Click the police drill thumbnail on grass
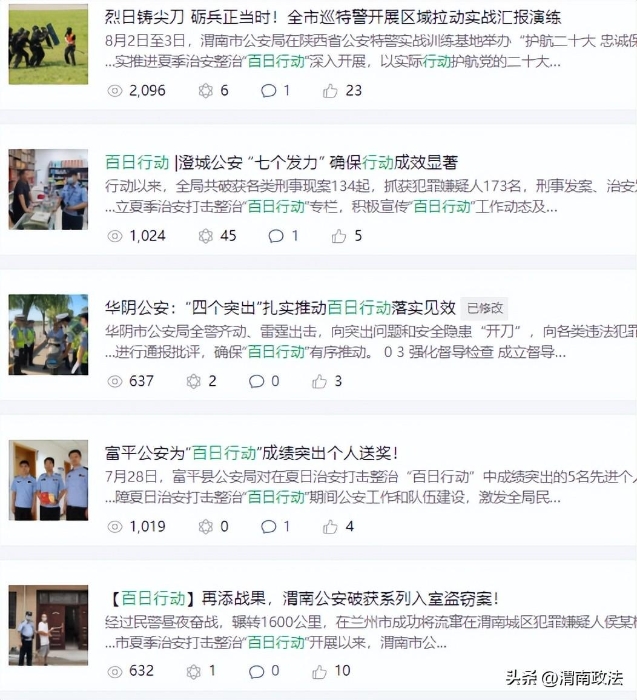The image size is (637, 700). pos(48,44)
